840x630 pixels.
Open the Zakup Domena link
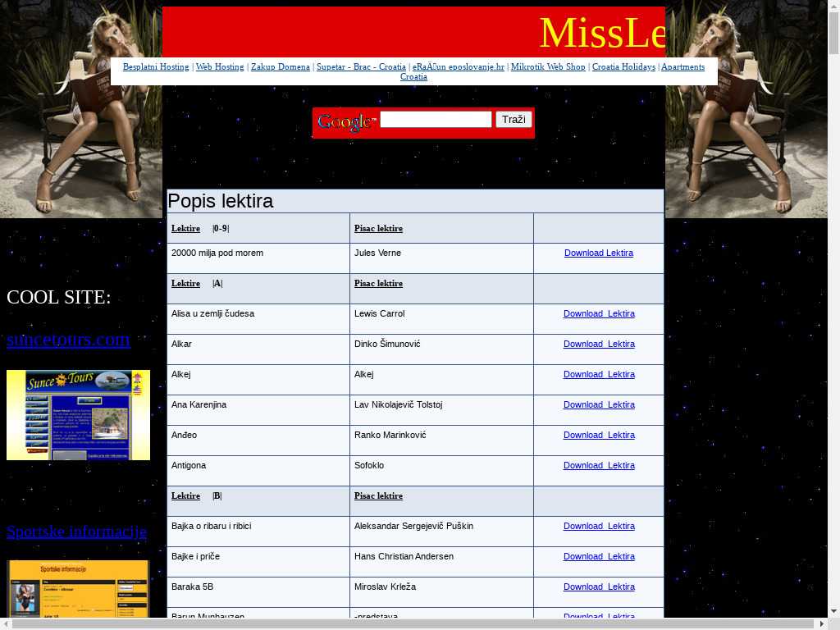(281, 66)
